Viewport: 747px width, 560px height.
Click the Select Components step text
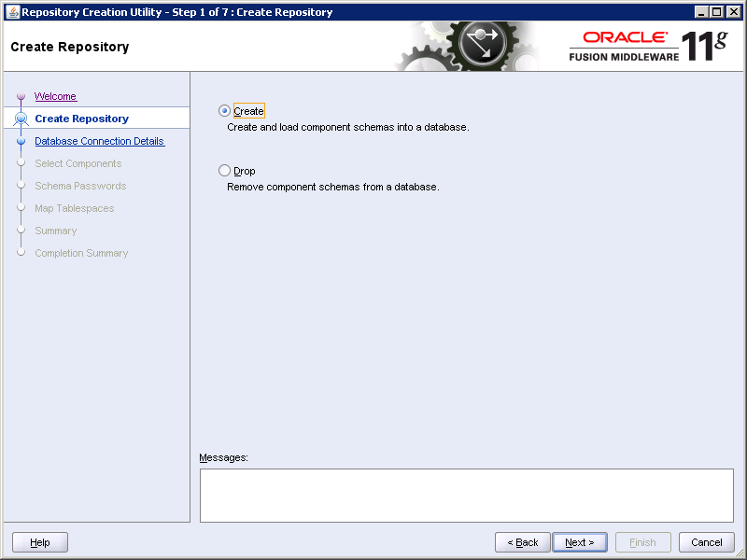78,163
